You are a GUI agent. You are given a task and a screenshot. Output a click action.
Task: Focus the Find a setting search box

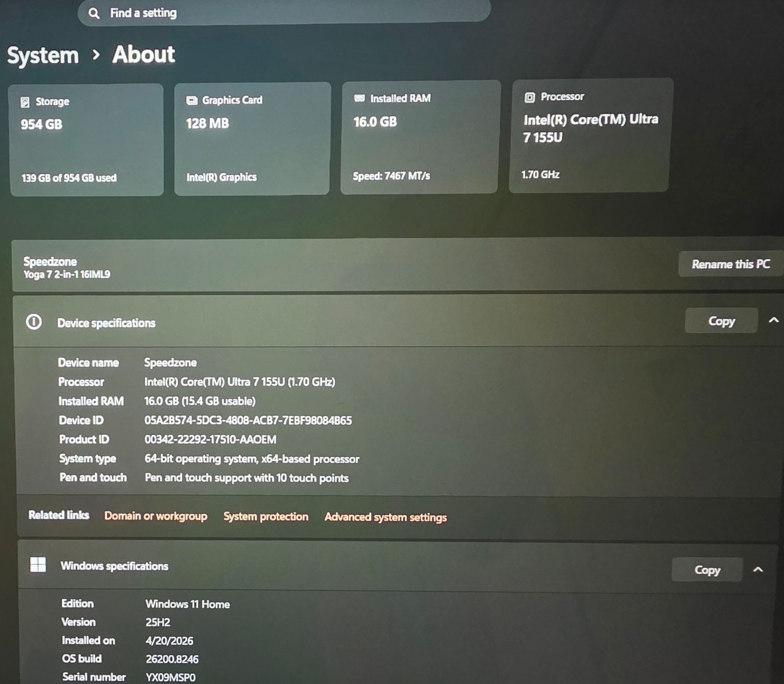pos(284,12)
